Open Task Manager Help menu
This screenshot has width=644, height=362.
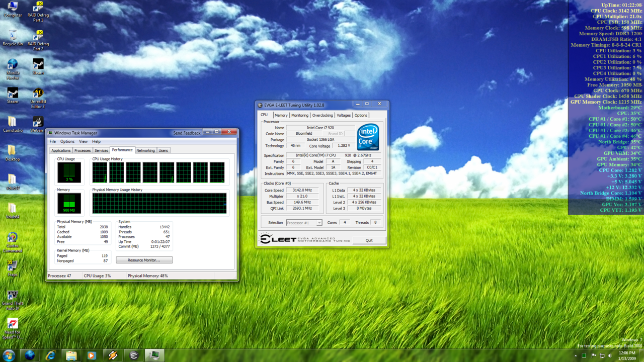[x=96, y=141]
